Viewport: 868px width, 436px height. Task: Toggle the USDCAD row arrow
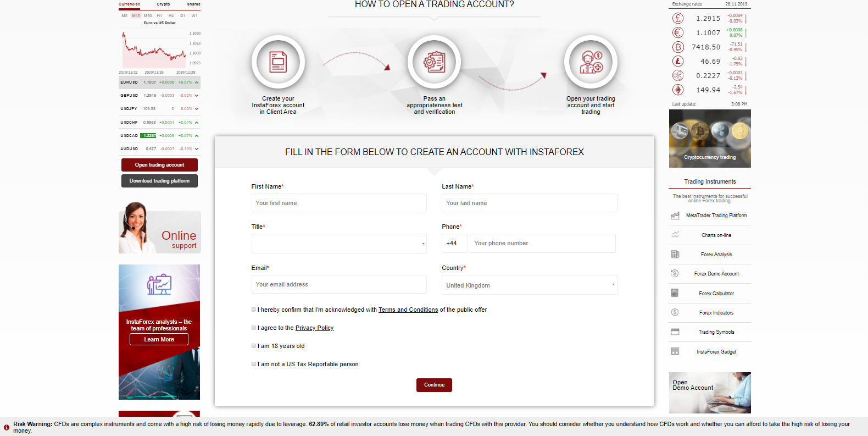coord(197,135)
